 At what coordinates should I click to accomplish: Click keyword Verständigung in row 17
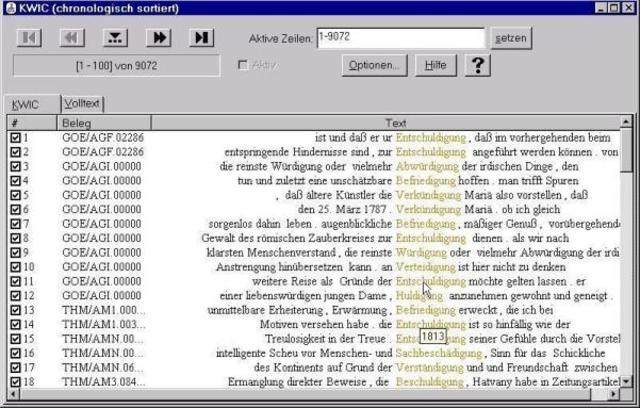pos(429,368)
